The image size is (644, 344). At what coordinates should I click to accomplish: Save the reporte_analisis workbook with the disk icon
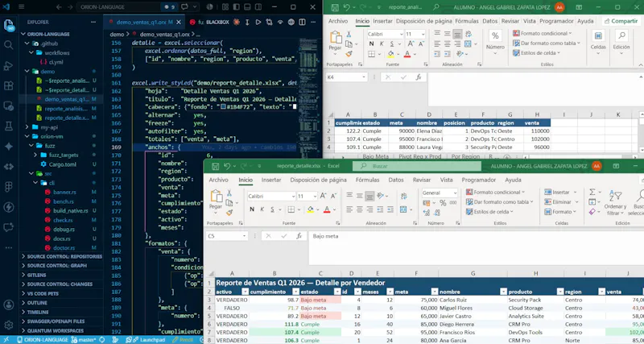coord(335,7)
